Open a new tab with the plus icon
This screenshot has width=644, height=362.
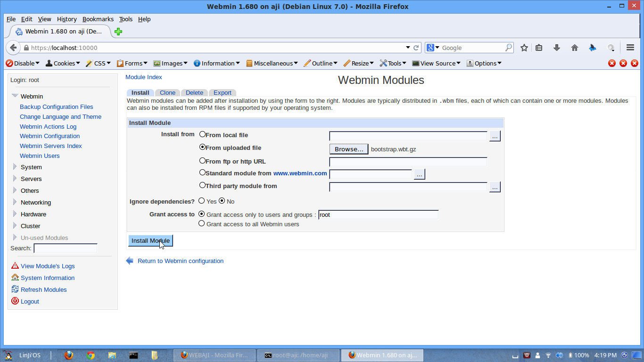pos(118,32)
